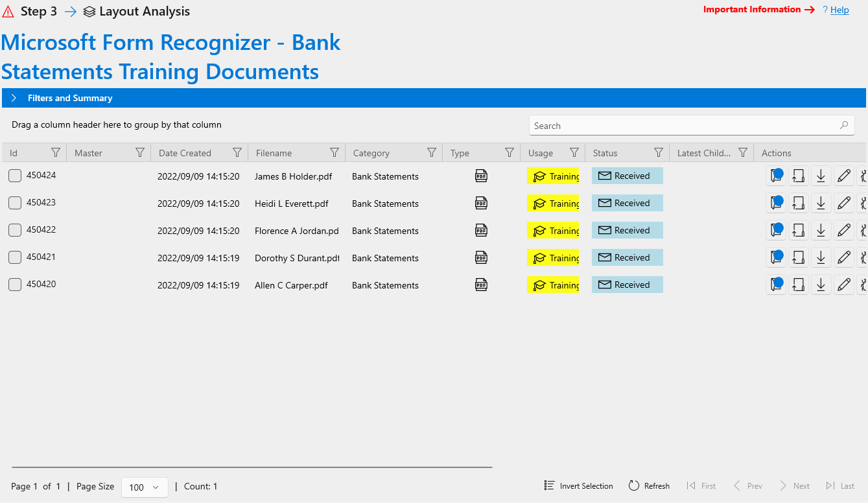
Task: Edit Dorothy S Durant row using pencil icon
Action: 844,257
